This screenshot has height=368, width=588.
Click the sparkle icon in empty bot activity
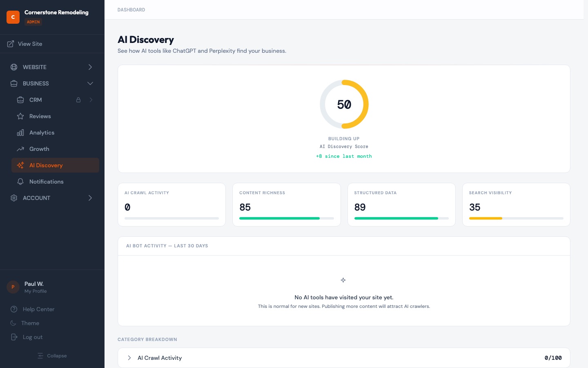tap(343, 280)
